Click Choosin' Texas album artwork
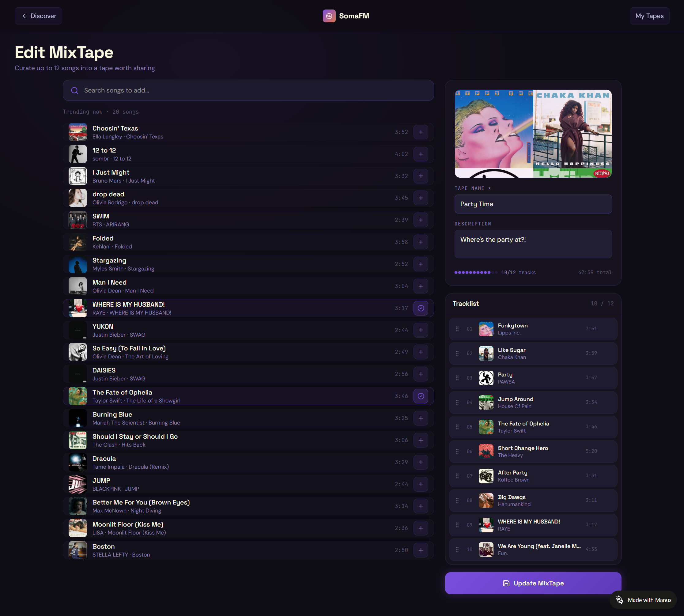The width and height of the screenshot is (684, 616). [x=78, y=132]
